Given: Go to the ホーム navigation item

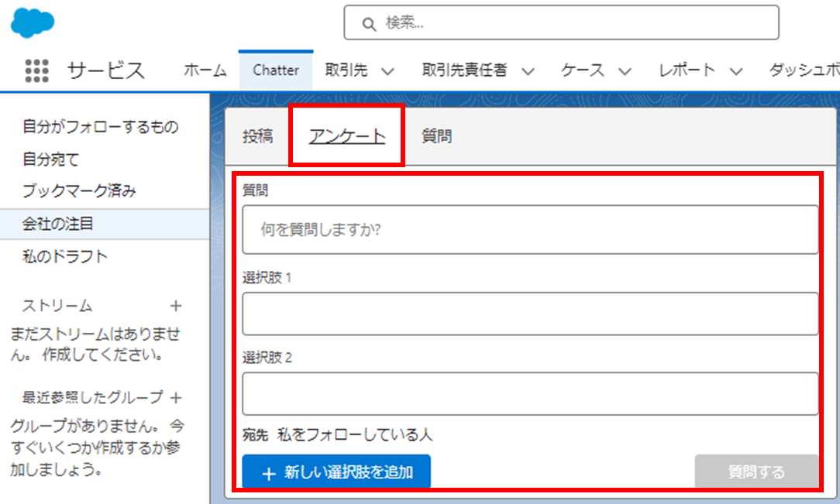Looking at the screenshot, I should 205,70.
